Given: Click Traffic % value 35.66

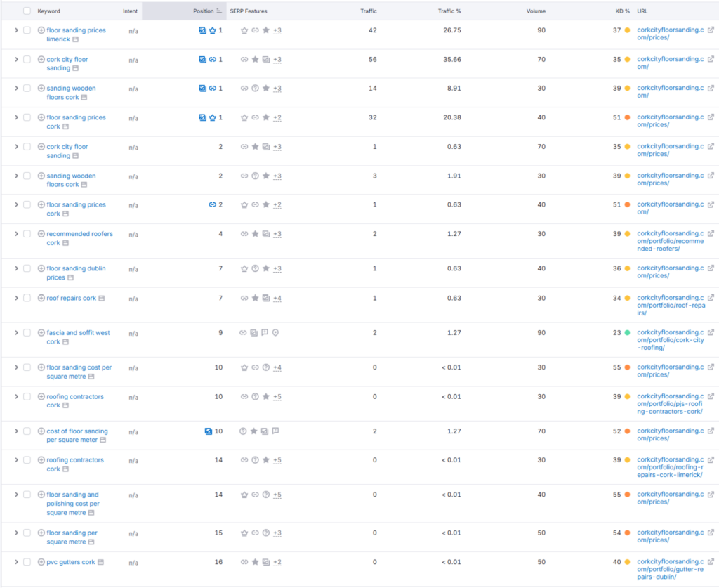Looking at the screenshot, I should pyautogui.click(x=451, y=60).
